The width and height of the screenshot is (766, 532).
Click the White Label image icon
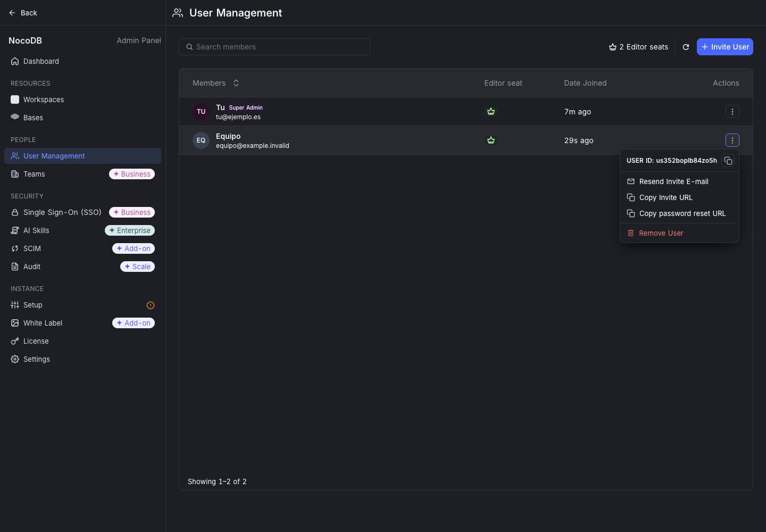pos(15,323)
